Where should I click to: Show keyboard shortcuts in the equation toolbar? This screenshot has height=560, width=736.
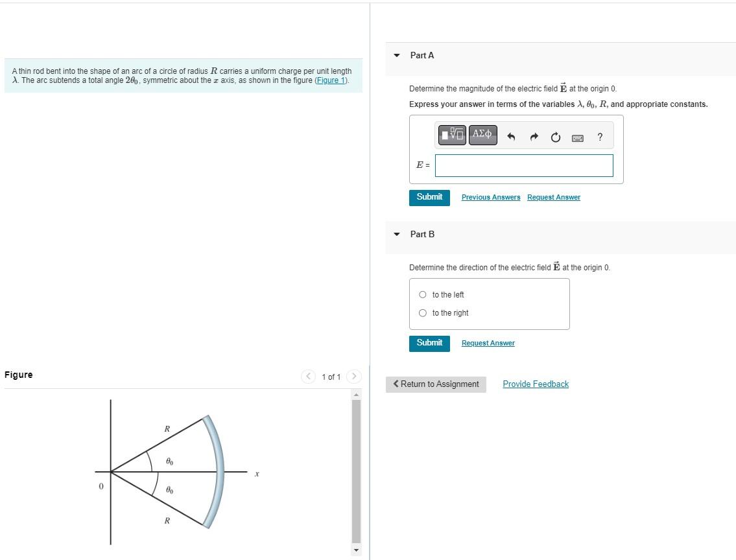(577, 137)
